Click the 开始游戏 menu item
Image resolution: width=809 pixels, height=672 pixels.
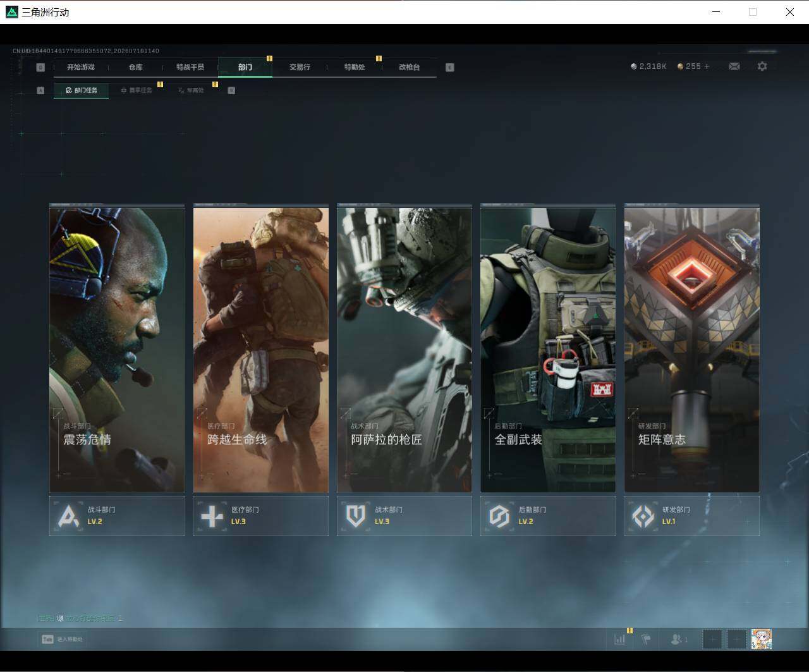click(80, 67)
